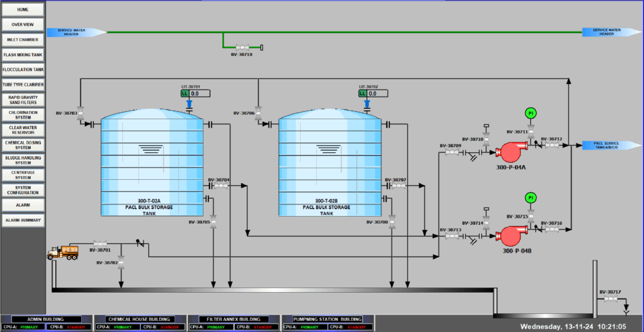Click valve BV-30712 after pump 04A

point(551,146)
